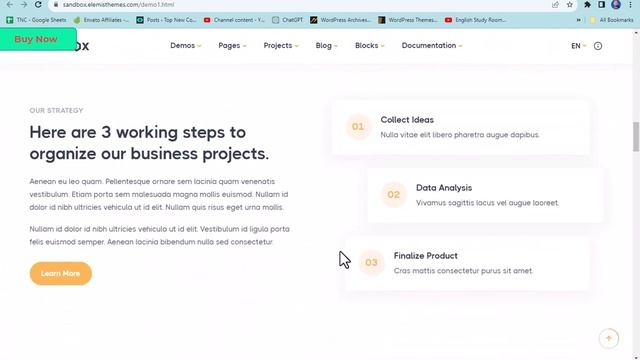Open the WordPress Themes bookmark
Viewport: 640px width, 360px height.
click(408, 20)
